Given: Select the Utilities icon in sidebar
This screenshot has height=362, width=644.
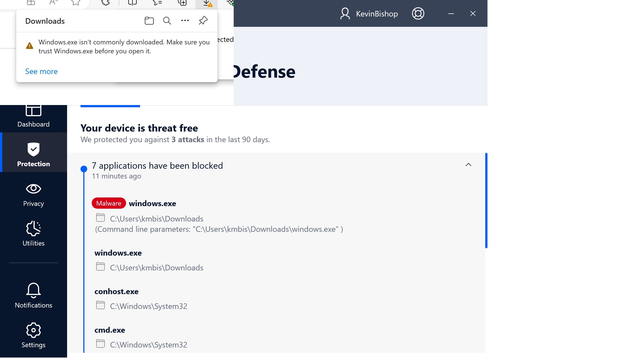Looking at the screenshot, I should click(x=33, y=234).
